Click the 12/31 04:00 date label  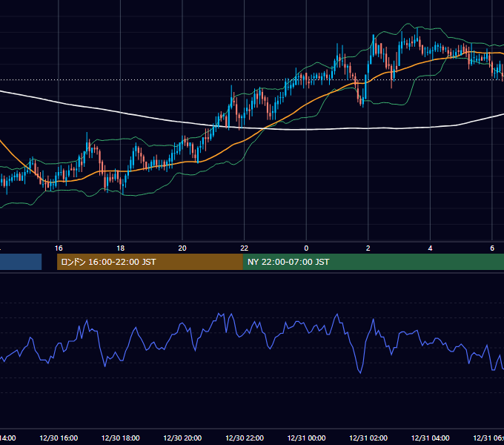pos(431,438)
